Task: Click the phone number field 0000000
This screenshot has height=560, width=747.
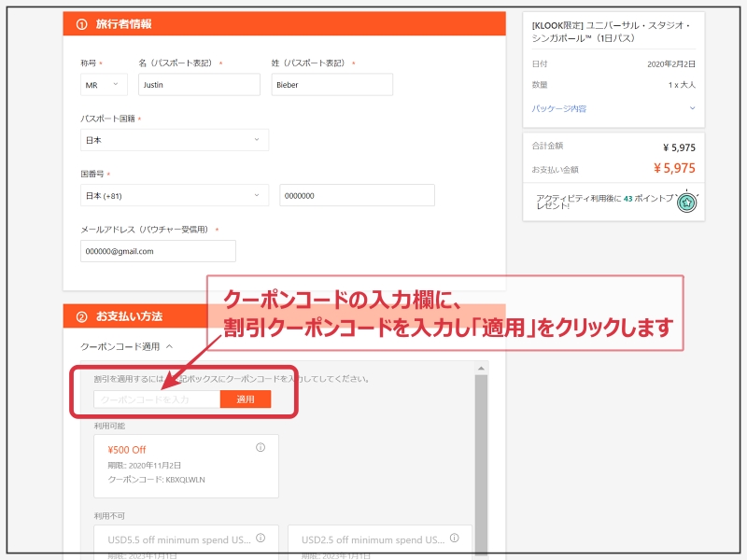Action: tap(357, 195)
